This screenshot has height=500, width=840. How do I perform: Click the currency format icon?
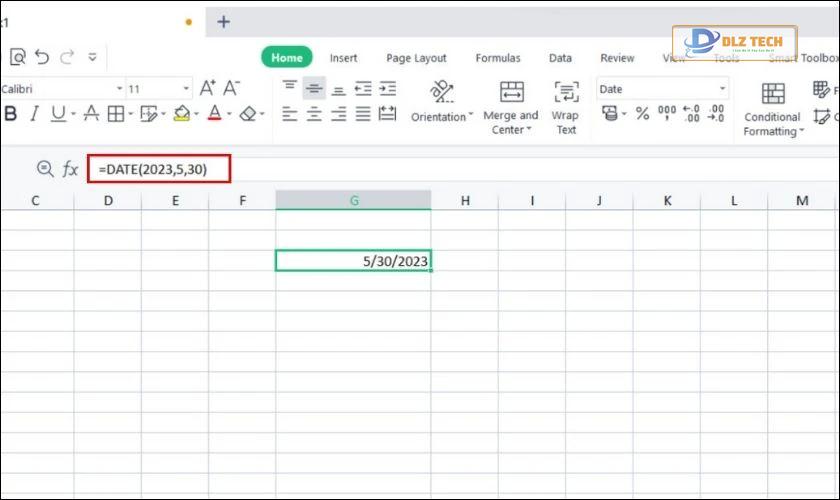(x=610, y=113)
